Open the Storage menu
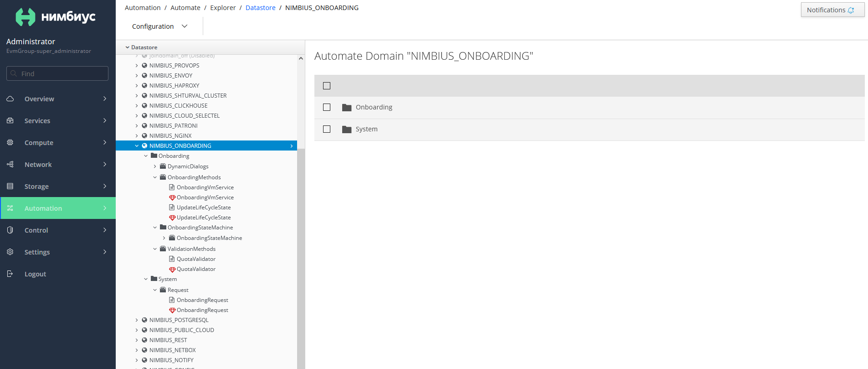 coord(58,186)
